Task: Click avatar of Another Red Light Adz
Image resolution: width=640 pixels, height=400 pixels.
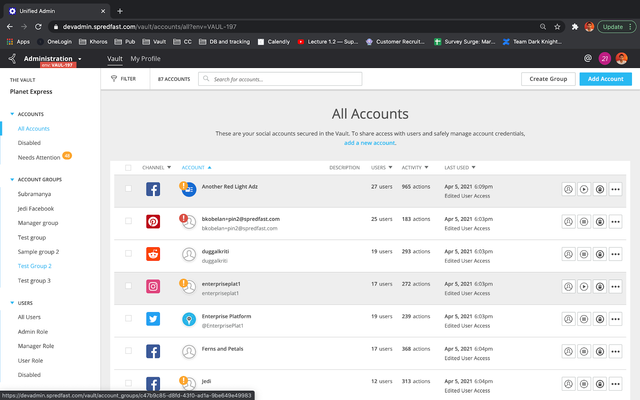Action: [189, 189]
